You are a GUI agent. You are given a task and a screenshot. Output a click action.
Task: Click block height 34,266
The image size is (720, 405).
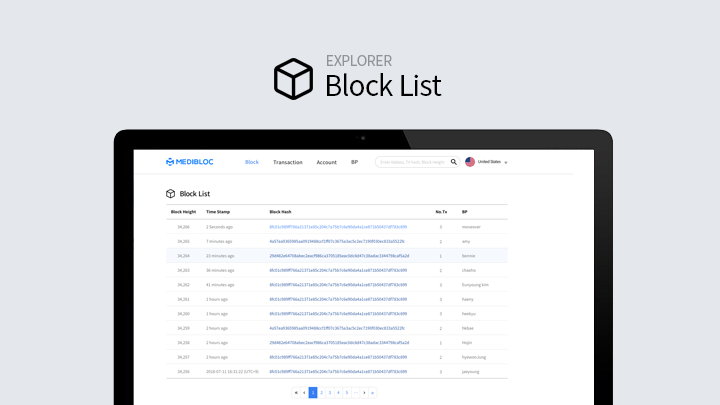click(x=183, y=227)
